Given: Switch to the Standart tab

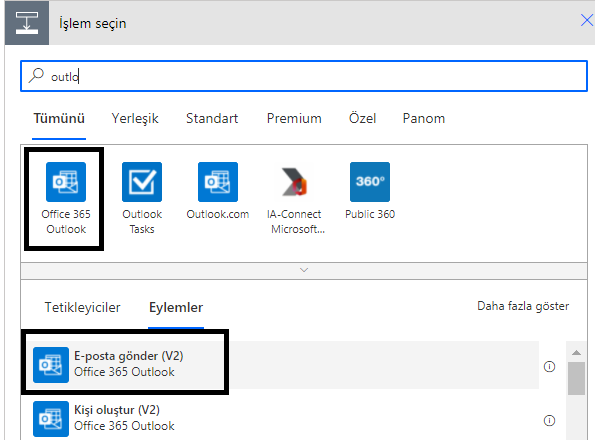Looking at the screenshot, I should coord(212,118).
